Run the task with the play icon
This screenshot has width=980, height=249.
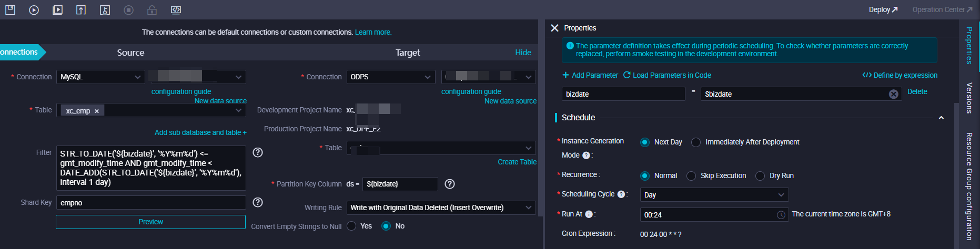click(x=34, y=10)
